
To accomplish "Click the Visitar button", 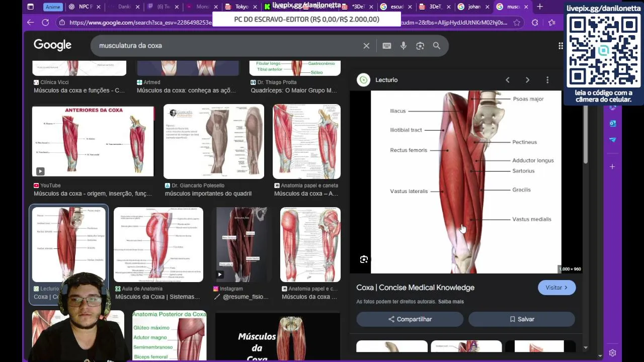I will coord(556,288).
